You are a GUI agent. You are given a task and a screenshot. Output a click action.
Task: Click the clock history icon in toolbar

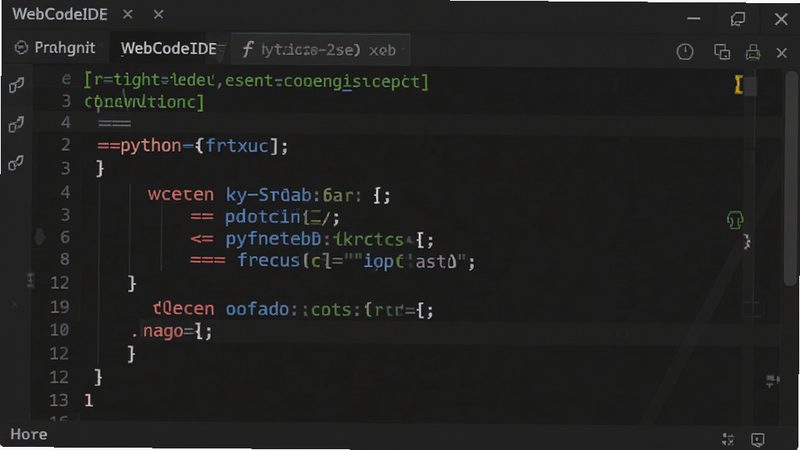pos(685,52)
